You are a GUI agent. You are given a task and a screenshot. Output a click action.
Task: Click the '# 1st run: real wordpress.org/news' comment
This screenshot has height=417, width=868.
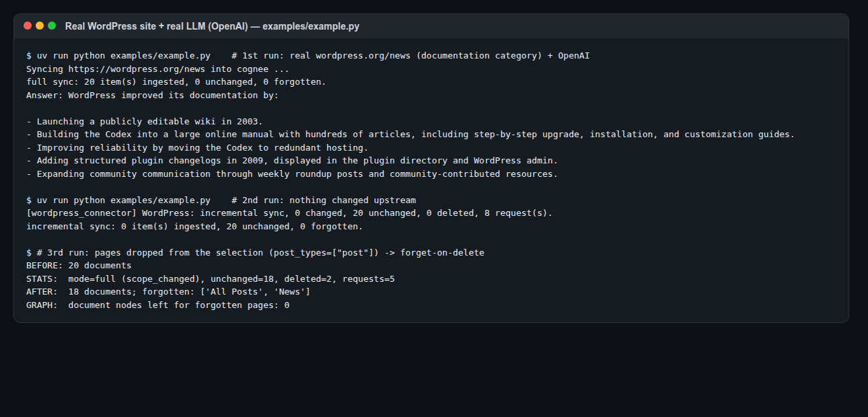410,56
